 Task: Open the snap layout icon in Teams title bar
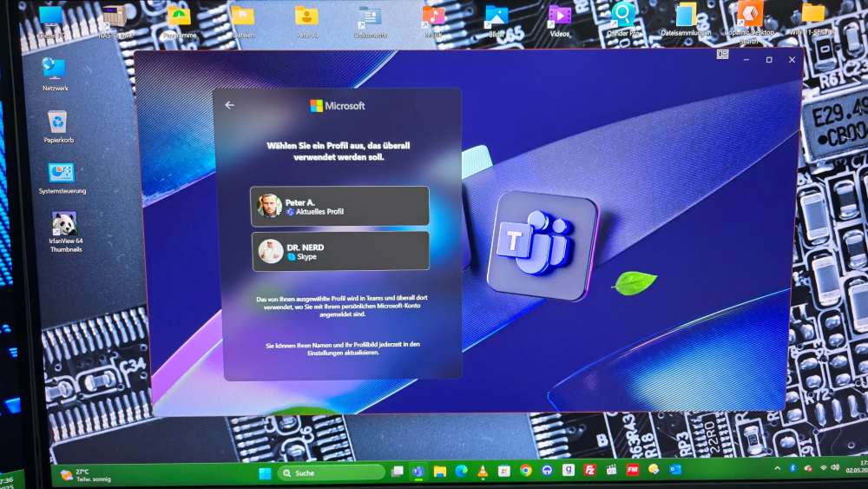click(722, 54)
